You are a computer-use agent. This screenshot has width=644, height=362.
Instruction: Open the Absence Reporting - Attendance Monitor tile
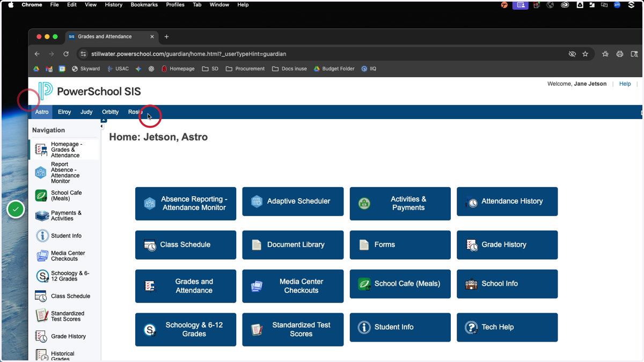[186, 203]
